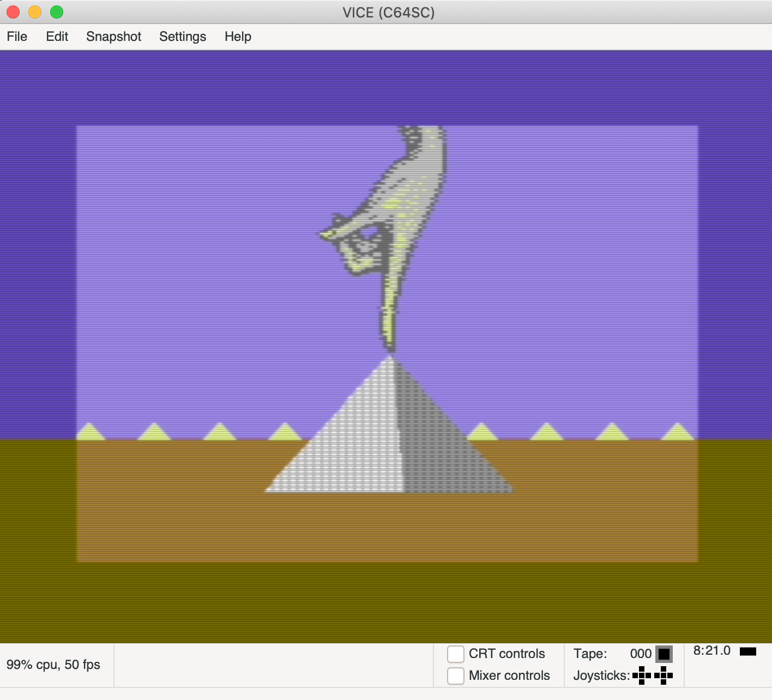
Task: Click the tape counter 000
Action: pyautogui.click(x=641, y=654)
